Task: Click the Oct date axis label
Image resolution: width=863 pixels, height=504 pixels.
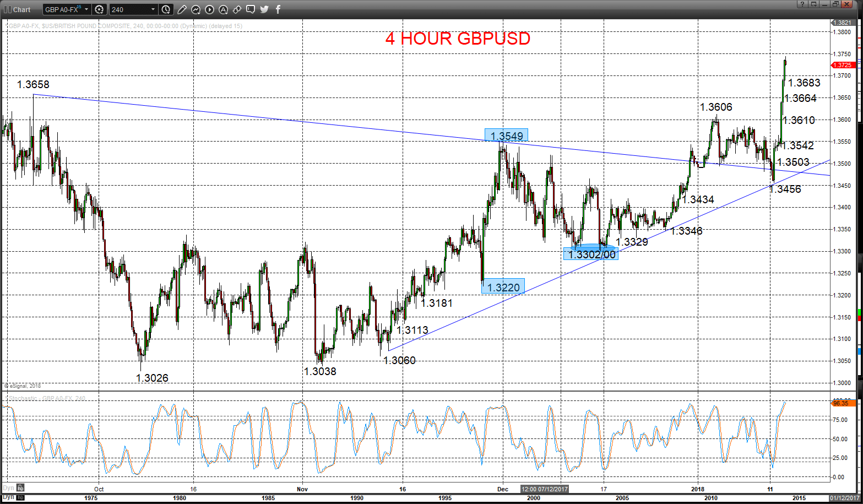Action: [x=99, y=489]
